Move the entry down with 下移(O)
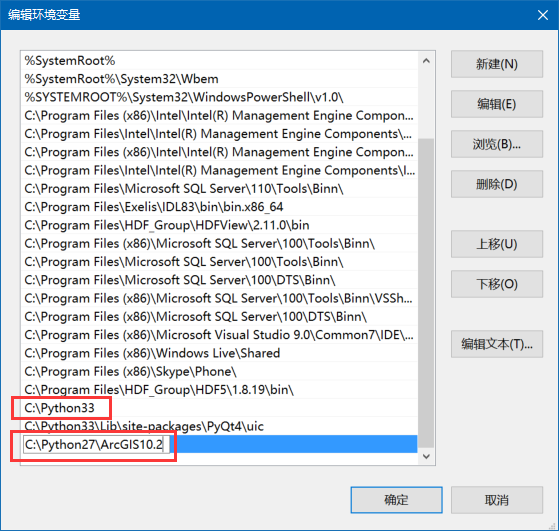The width and height of the screenshot is (559, 531). pyautogui.click(x=497, y=284)
